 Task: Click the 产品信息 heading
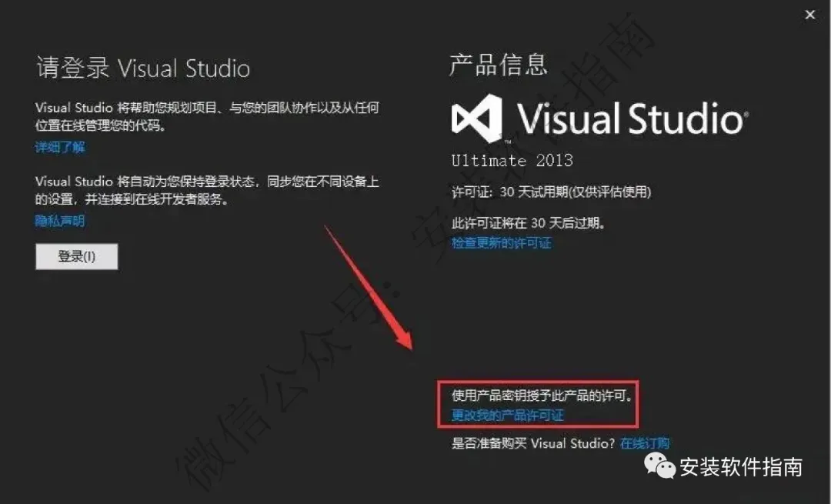(498, 65)
